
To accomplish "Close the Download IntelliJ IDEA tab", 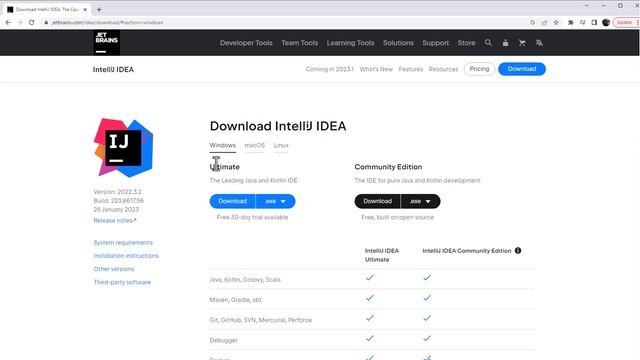I will [x=85, y=9].
